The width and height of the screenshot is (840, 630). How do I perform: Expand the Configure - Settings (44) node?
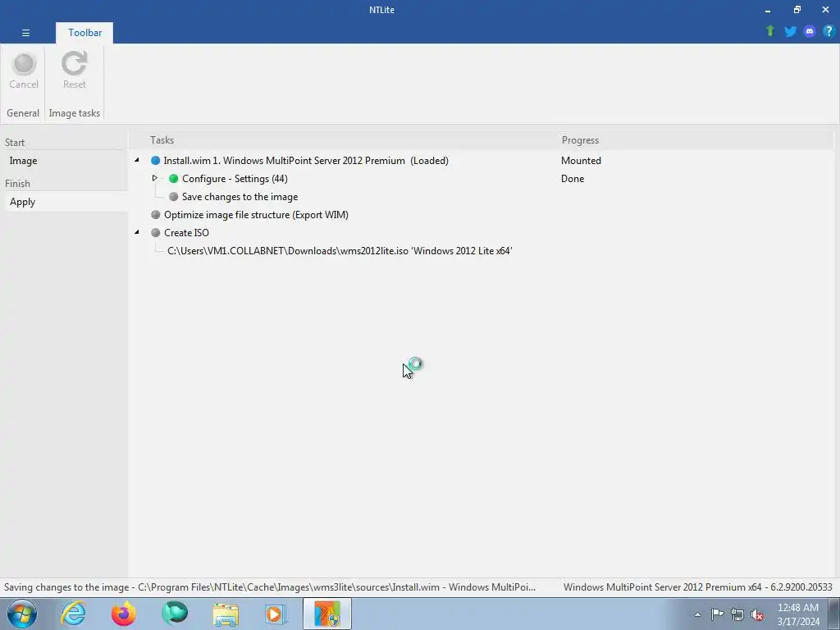tap(155, 178)
